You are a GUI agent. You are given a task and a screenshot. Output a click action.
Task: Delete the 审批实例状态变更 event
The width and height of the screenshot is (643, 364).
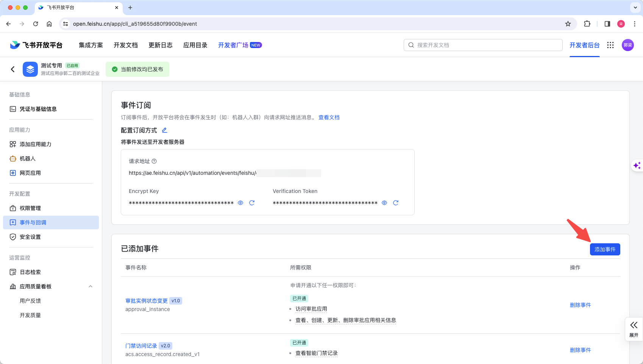[581, 305]
